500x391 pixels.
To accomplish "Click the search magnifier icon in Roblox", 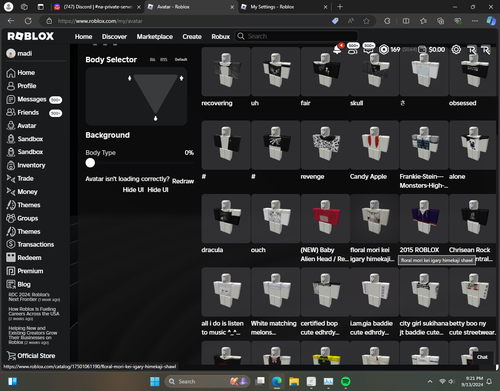I will click(x=241, y=36).
